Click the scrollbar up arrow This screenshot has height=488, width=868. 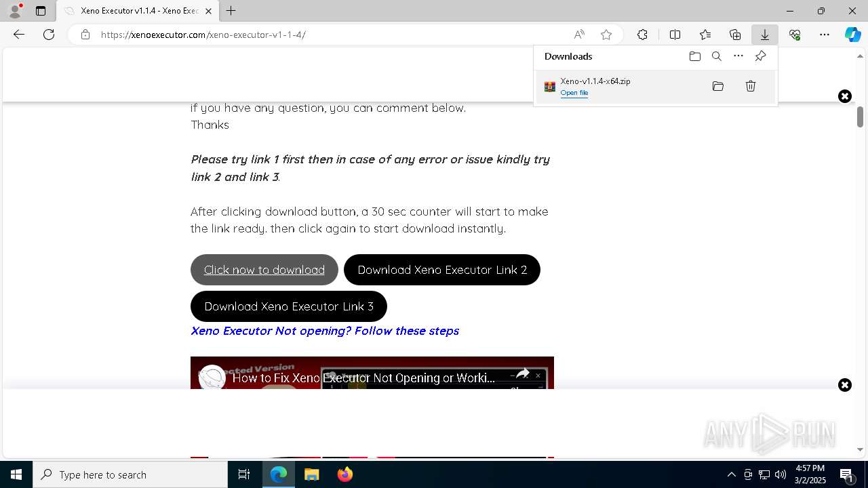(x=860, y=55)
